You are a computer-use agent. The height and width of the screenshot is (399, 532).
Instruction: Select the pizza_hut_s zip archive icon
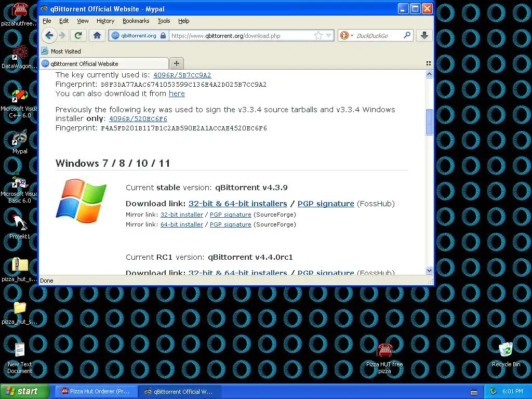point(19,270)
